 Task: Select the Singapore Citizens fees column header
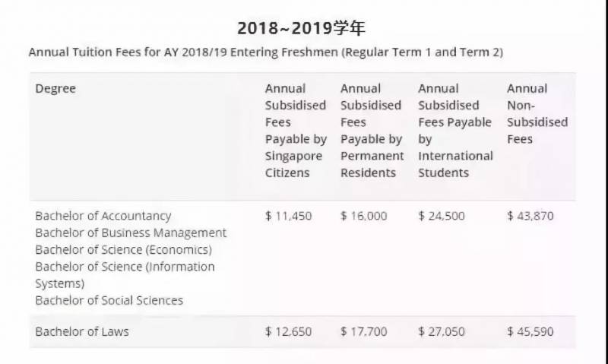296,130
